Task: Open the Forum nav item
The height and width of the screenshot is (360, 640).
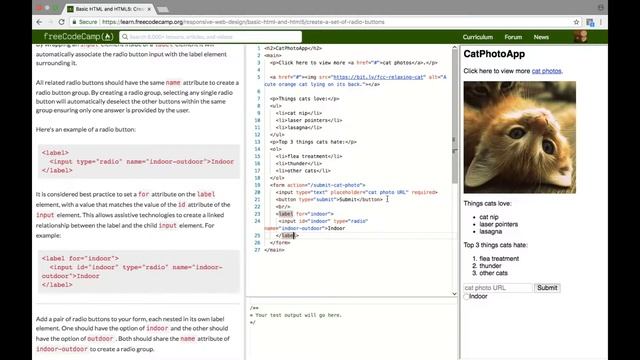Action: [513, 37]
